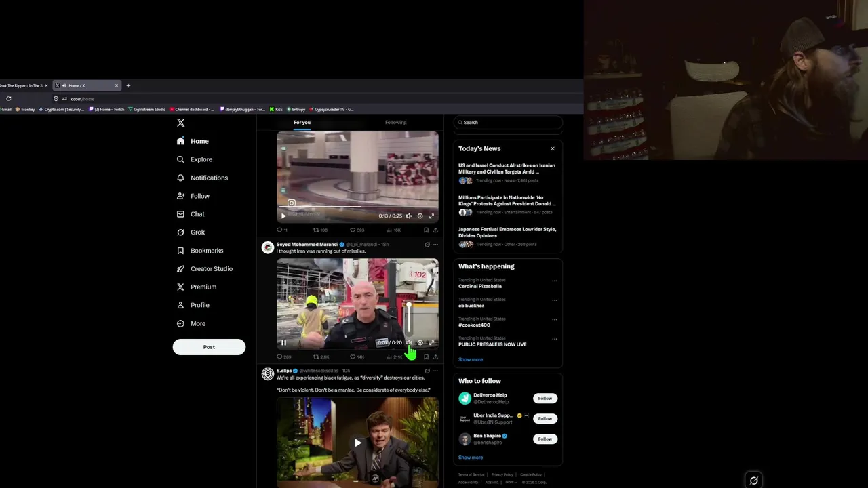Screen dimensions: 868x488
Task: Switch to the For you tab
Action: pyautogui.click(x=302, y=122)
